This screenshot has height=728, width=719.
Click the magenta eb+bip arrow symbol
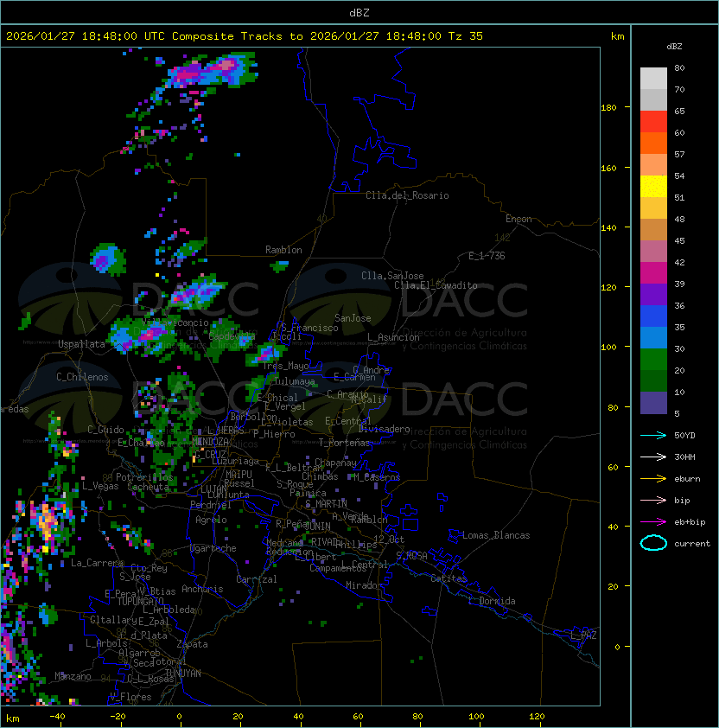tap(653, 522)
